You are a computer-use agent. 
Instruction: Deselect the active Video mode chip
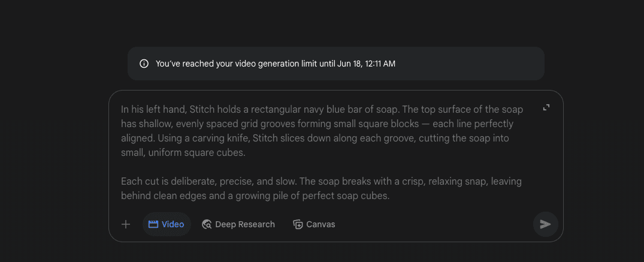click(x=167, y=224)
